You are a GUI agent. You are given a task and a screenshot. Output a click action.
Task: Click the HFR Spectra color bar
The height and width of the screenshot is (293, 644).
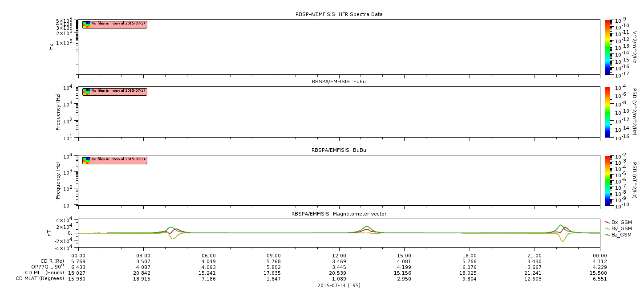coord(608,47)
